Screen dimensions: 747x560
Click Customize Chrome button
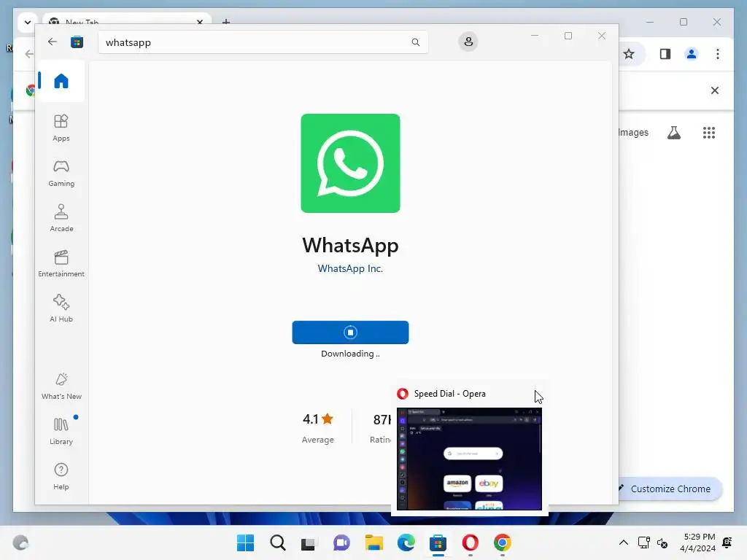pos(670,489)
